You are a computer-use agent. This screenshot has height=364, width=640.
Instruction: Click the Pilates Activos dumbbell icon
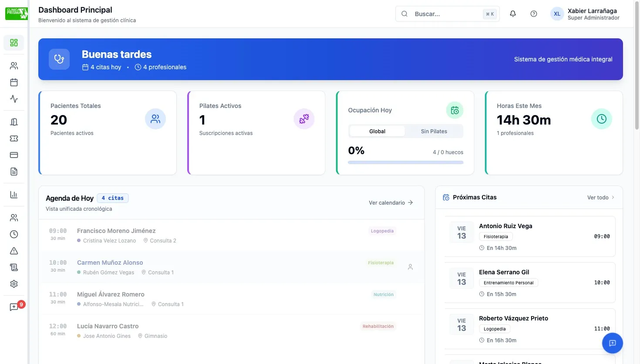pos(304,119)
